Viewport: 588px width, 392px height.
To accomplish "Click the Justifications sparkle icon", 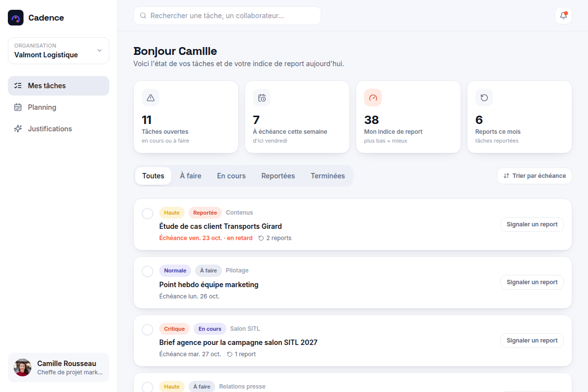I will (18, 129).
